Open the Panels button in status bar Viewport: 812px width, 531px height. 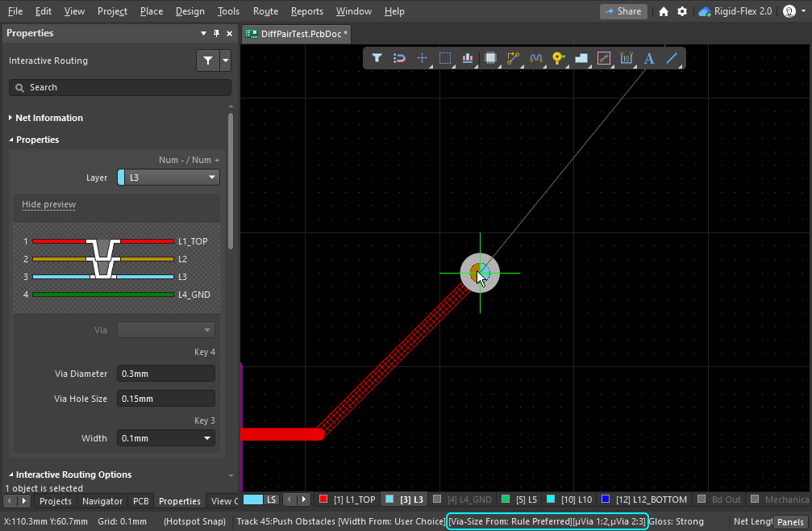[789, 522]
